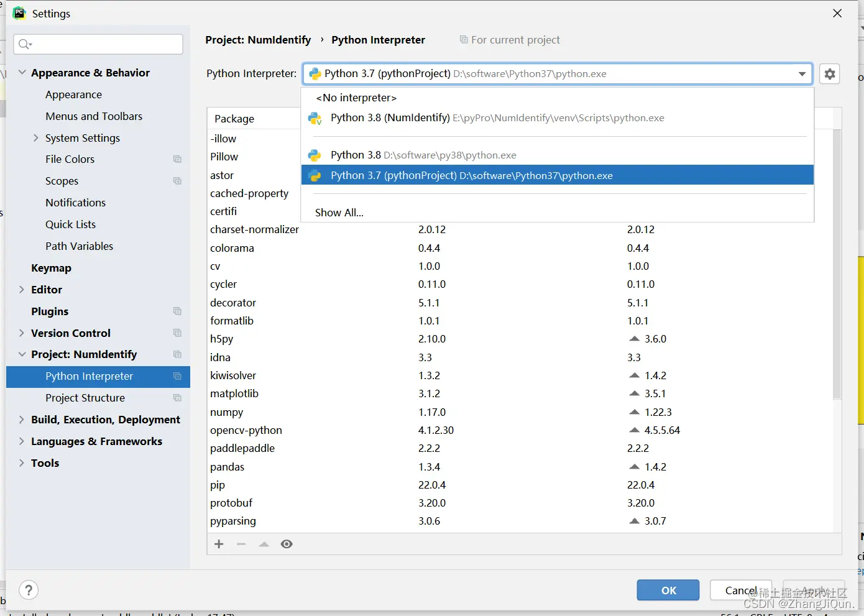Open the Notifications settings page
The width and height of the screenshot is (864, 616).
click(x=75, y=203)
